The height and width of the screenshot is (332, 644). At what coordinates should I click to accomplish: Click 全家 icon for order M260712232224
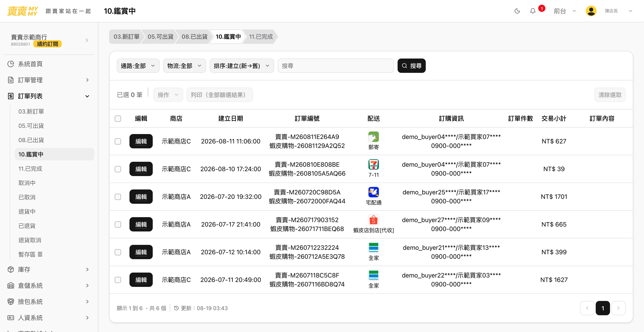point(373,248)
